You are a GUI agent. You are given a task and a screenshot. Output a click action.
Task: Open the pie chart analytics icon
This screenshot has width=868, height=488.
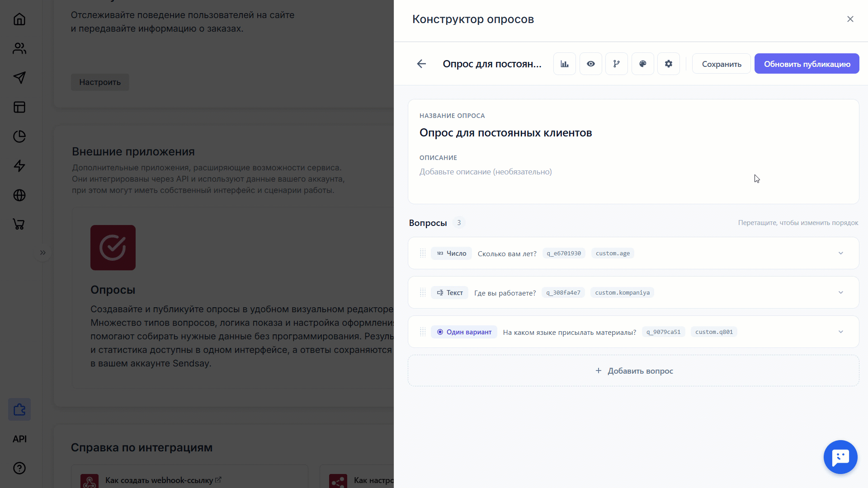[19, 136]
